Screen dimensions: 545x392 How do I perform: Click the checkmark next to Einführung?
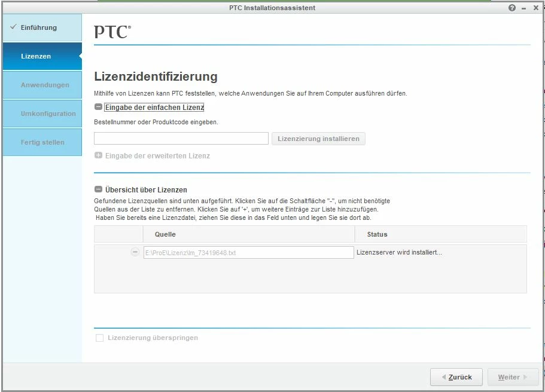pyautogui.click(x=13, y=27)
